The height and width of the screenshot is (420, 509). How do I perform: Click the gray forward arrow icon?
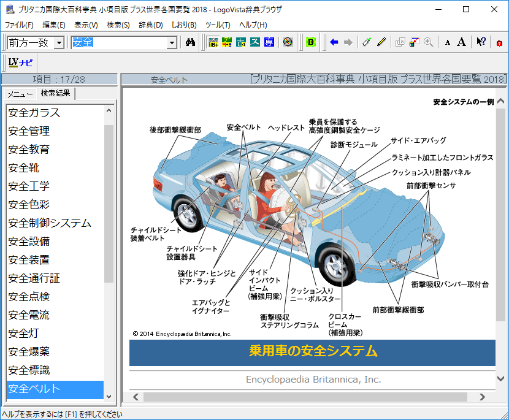[348, 42]
